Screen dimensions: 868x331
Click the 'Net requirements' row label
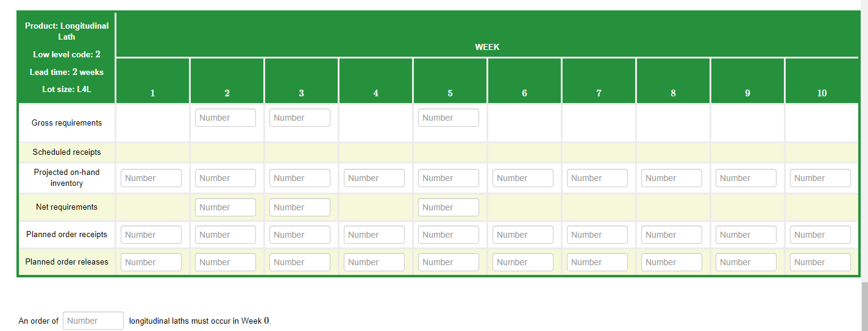(x=67, y=207)
